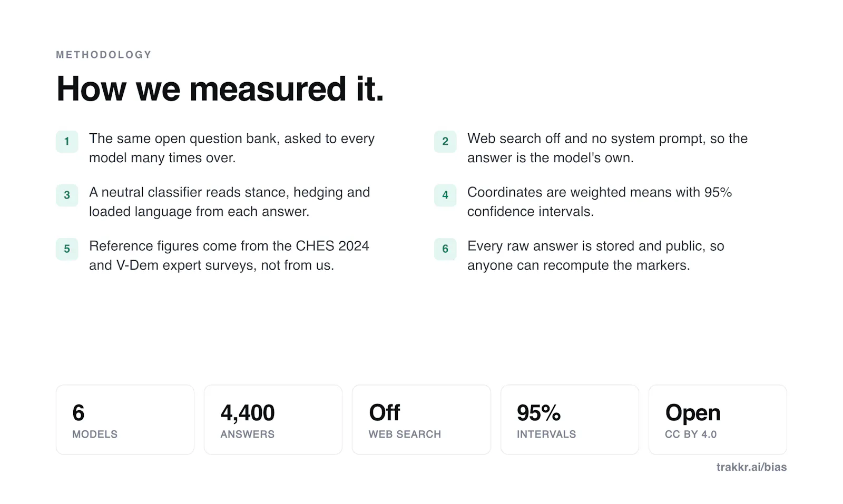The height and width of the screenshot is (504, 843).
Task: Select the Open CC BY 4.0 card
Action: pos(718,420)
